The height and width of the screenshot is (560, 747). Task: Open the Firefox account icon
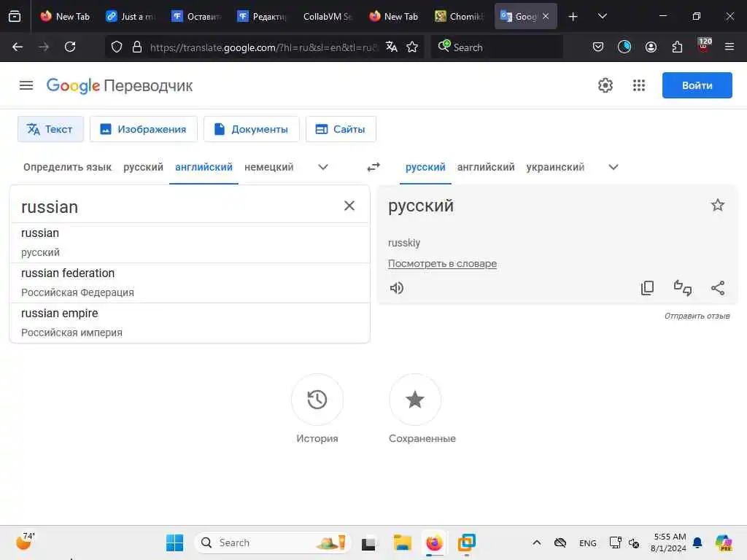click(x=651, y=47)
